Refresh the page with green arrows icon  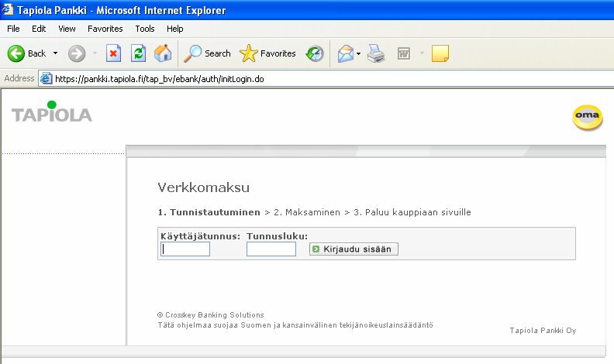tap(138, 53)
